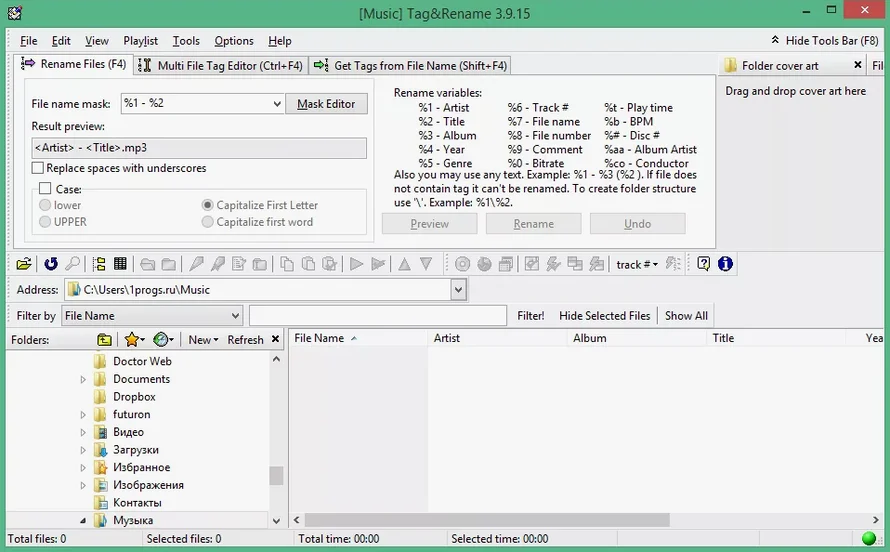Image resolution: width=890 pixels, height=552 pixels.
Task: Open the File name mask dropdown
Action: pos(276,104)
